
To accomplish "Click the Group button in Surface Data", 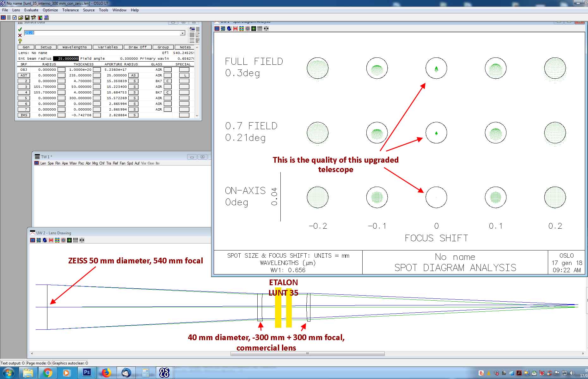I will click(163, 47).
